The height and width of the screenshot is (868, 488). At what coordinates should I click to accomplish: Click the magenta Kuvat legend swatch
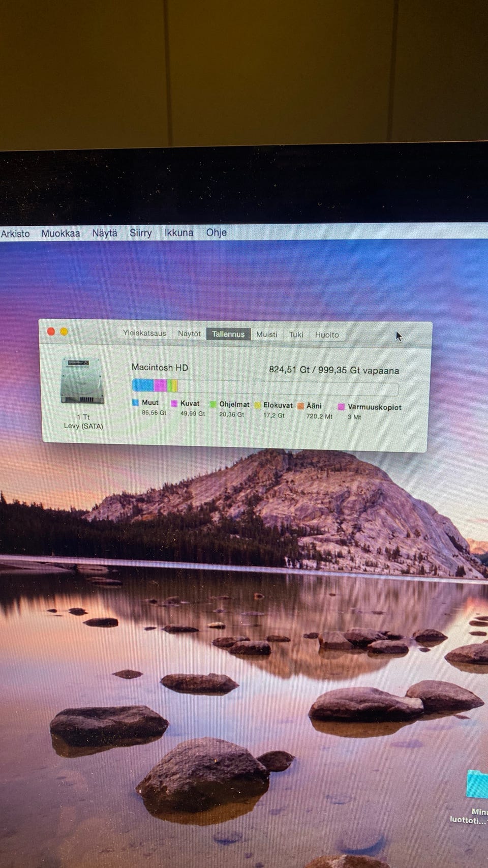point(174,403)
